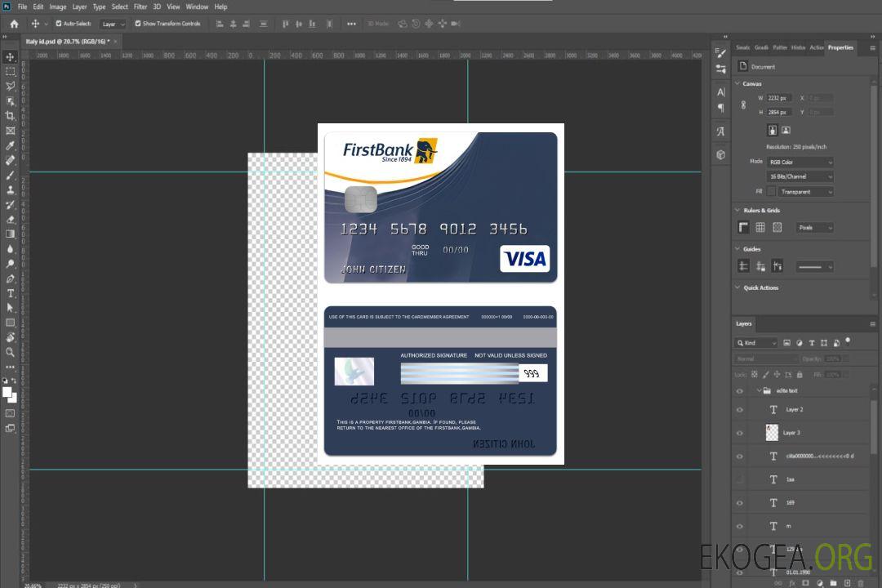Open the Character panel icon
The image size is (882, 588).
click(x=721, y=92)
